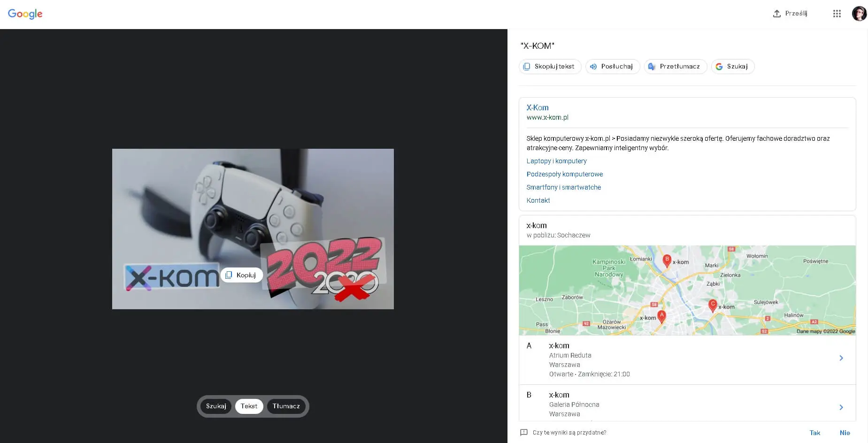Switch to the Tekst mode

click(249, 406)
